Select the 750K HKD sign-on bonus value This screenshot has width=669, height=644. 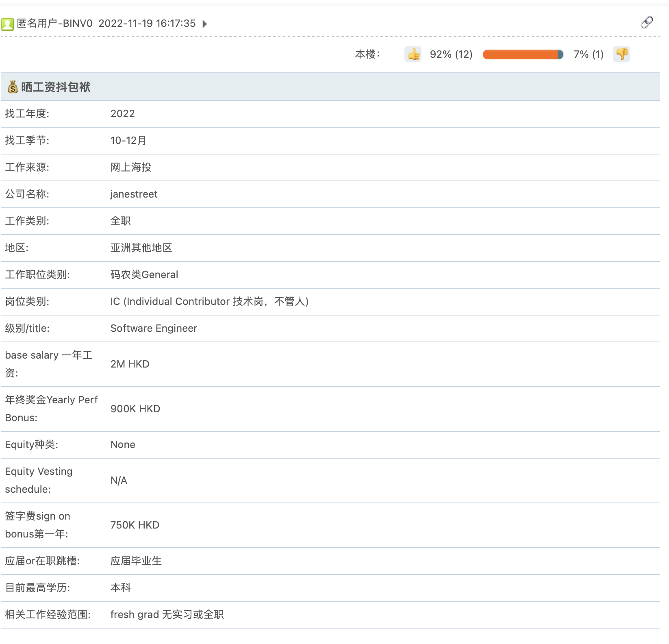click(x=135, y=525)
